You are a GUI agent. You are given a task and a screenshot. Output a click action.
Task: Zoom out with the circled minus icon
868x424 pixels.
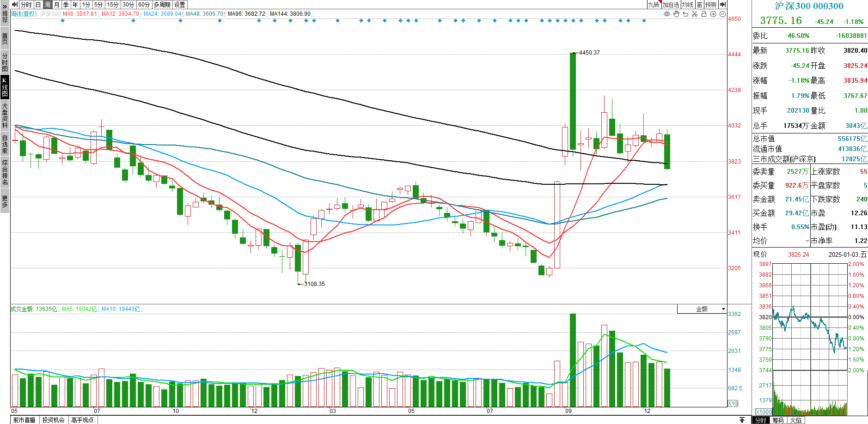(x=722, y=14)
